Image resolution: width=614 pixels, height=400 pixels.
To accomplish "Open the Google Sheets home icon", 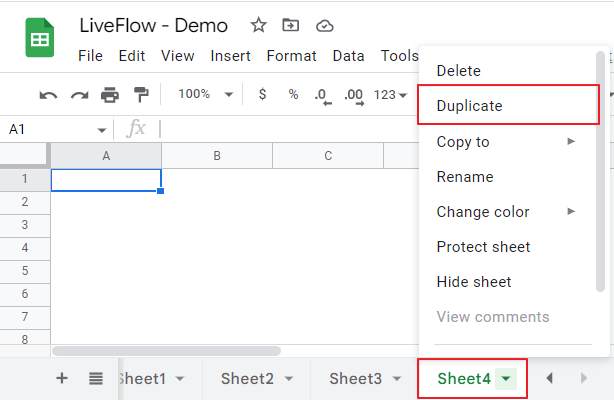I will point(40,38).
